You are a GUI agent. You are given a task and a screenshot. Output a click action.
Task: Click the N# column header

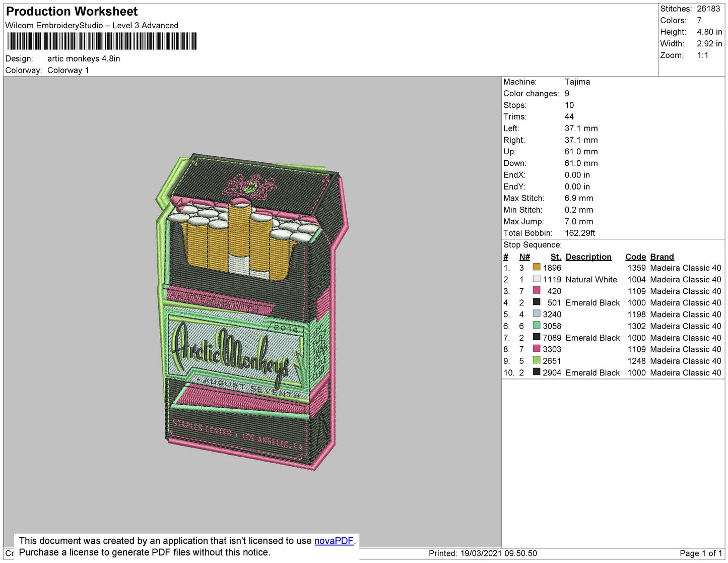click(x=524, y=257)
